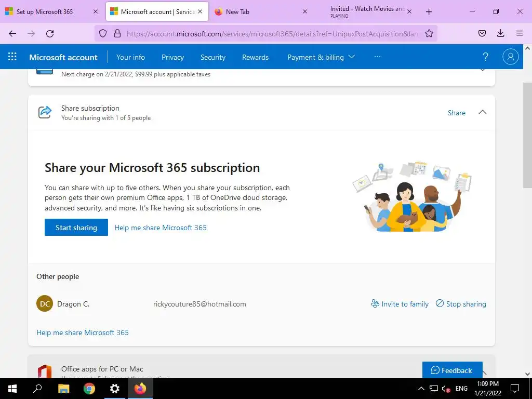Open the Rewards page
The image size is (532, 399).
pyautogui.click(x=255, y=57)
